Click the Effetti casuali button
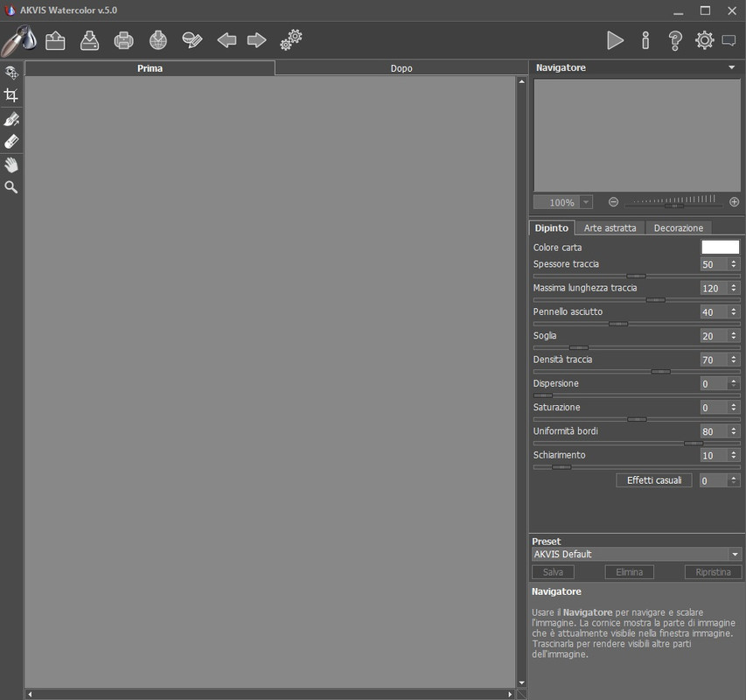Screen dimensions: 746x700 (654, 480)
